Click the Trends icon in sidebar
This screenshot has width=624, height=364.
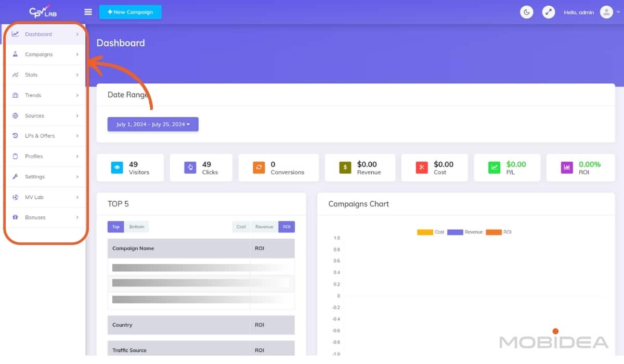pyautogui.click(x=15, y=95)
